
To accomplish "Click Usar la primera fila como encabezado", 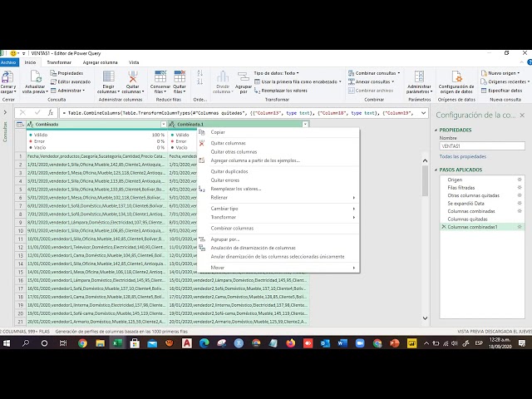I will pos(298,81).
